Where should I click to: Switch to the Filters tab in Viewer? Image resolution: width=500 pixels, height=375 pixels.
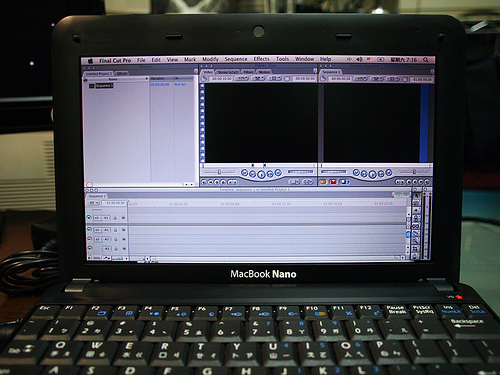(248, 72)
